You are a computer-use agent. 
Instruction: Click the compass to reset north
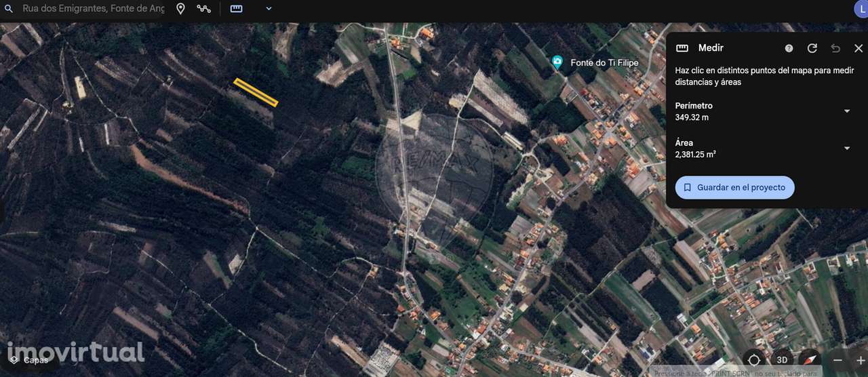[x=810, y=360]
